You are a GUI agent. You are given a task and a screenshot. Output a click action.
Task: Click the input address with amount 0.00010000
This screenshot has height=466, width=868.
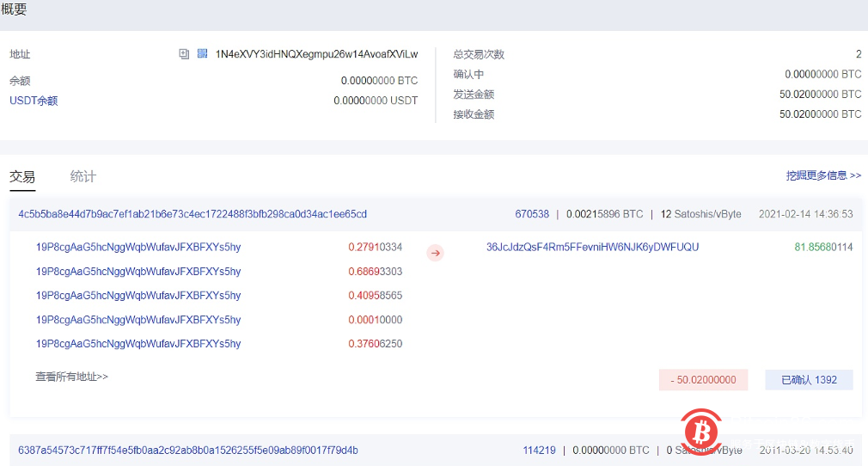[138, 320]
